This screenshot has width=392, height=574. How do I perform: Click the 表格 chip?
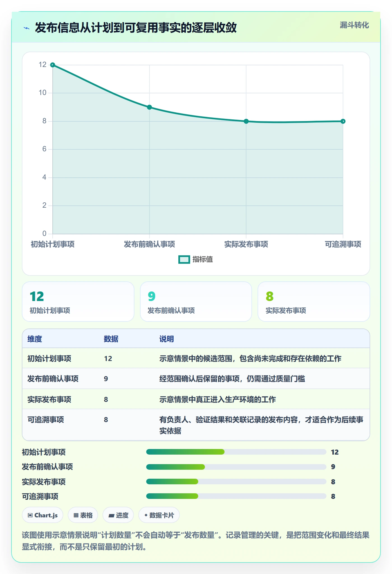(83, 515)
